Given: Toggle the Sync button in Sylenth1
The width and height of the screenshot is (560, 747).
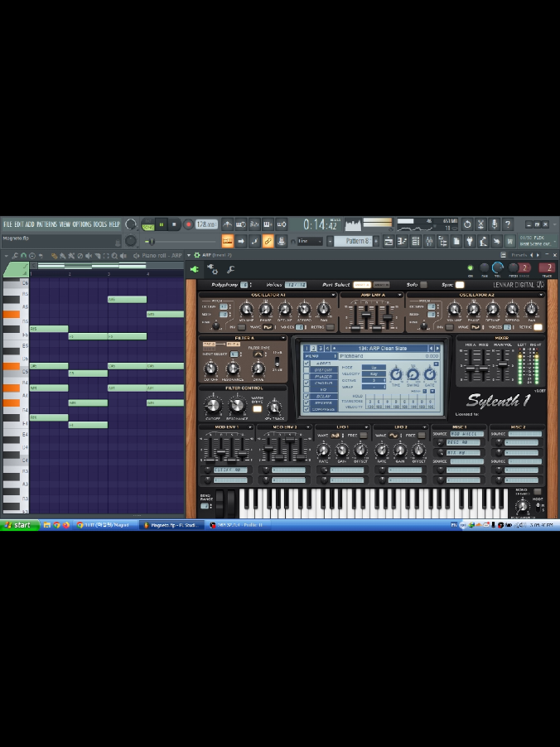Looking at the screenshot, I should point(460,285).
